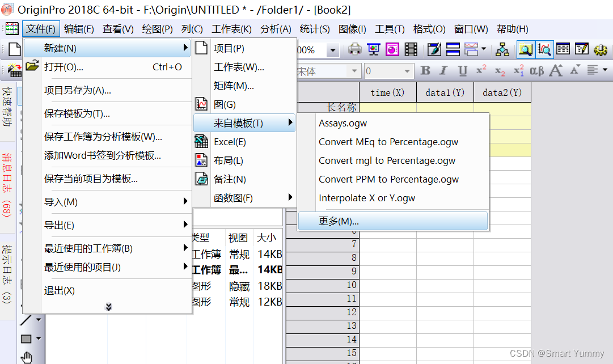Expand the 函数图(F) submenu arrow
Screen dimensions: 613x364
(290, 197)
